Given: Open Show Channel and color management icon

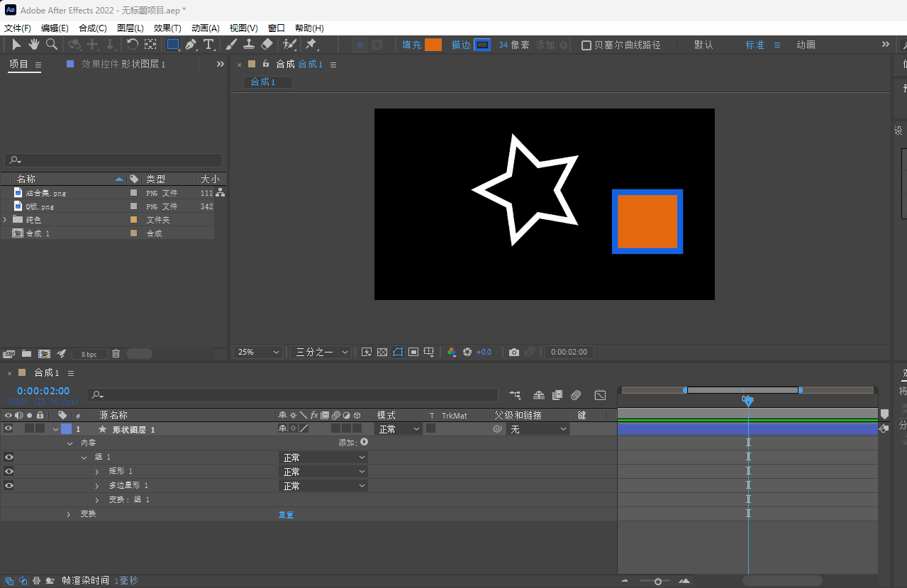Looking at the screenshot, I should pos(451,352).
